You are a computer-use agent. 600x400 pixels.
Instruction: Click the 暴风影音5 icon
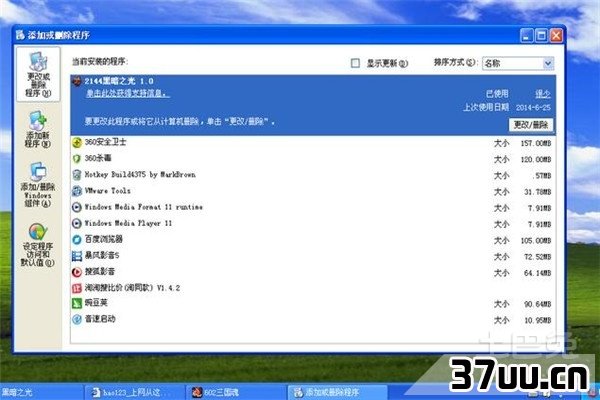coord(77,256)
